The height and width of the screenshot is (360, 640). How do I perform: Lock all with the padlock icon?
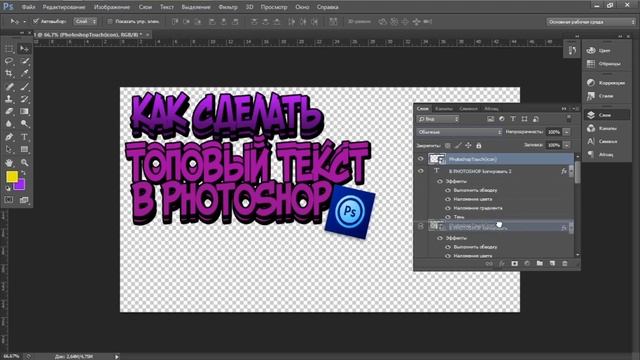[479, 145]
